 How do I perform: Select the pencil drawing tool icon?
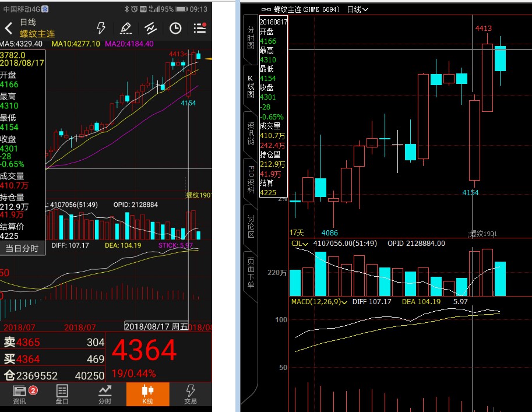coord(125,28)
